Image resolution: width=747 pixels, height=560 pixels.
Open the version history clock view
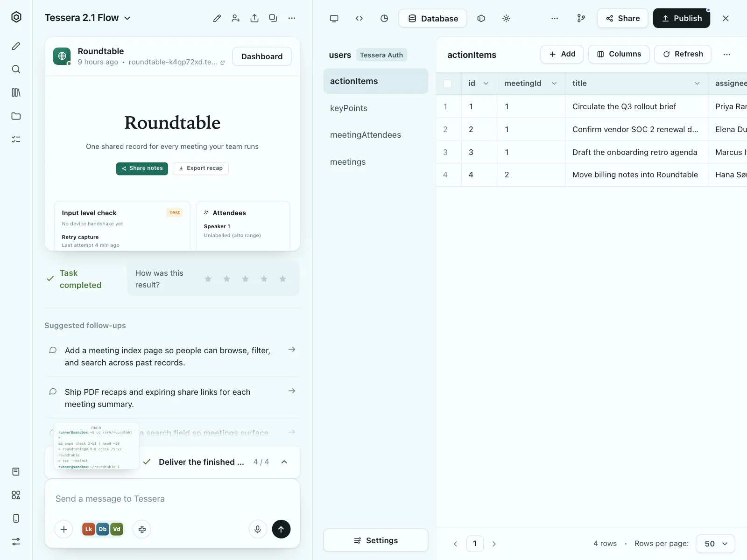tap(384, 19)
